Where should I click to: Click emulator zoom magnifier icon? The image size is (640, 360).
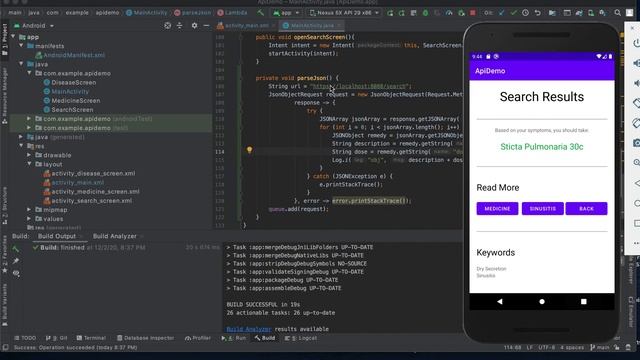636,163
